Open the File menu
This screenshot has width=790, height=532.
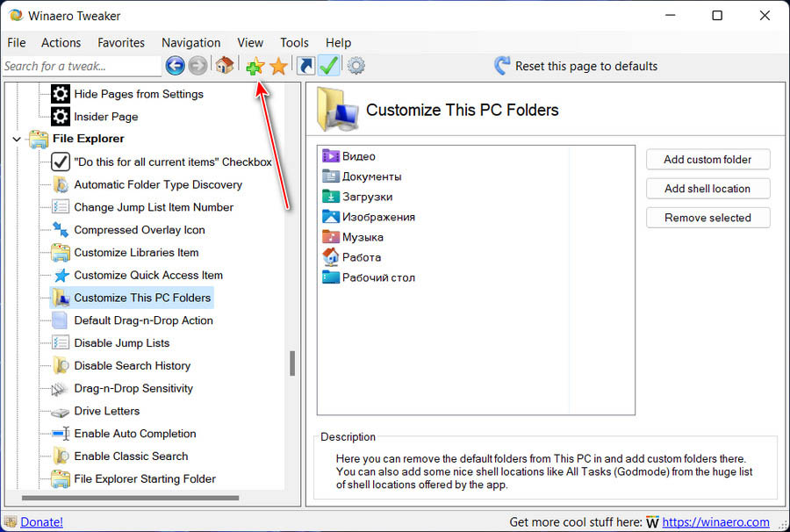click(16, 43)
